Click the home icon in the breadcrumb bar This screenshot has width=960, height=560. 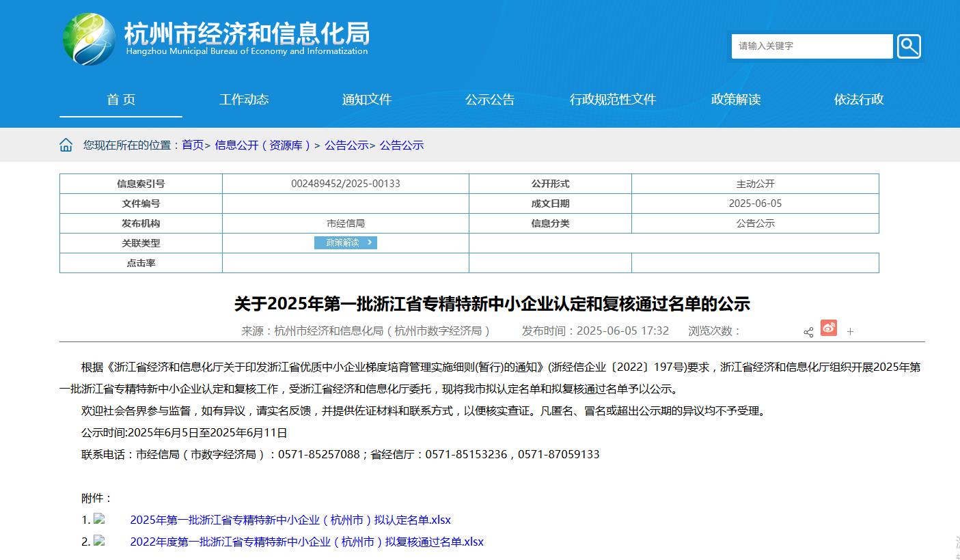click(x=66, y=144)
